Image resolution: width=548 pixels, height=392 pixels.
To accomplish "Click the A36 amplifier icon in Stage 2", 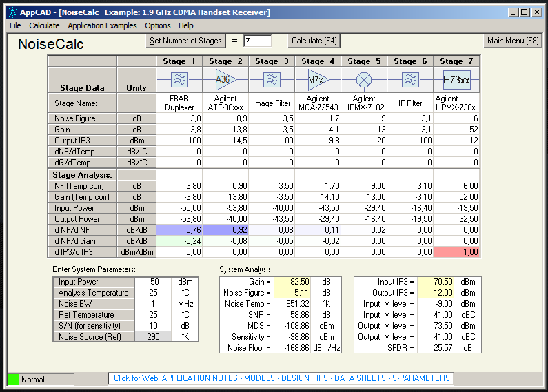I will (x=225, y=80).
